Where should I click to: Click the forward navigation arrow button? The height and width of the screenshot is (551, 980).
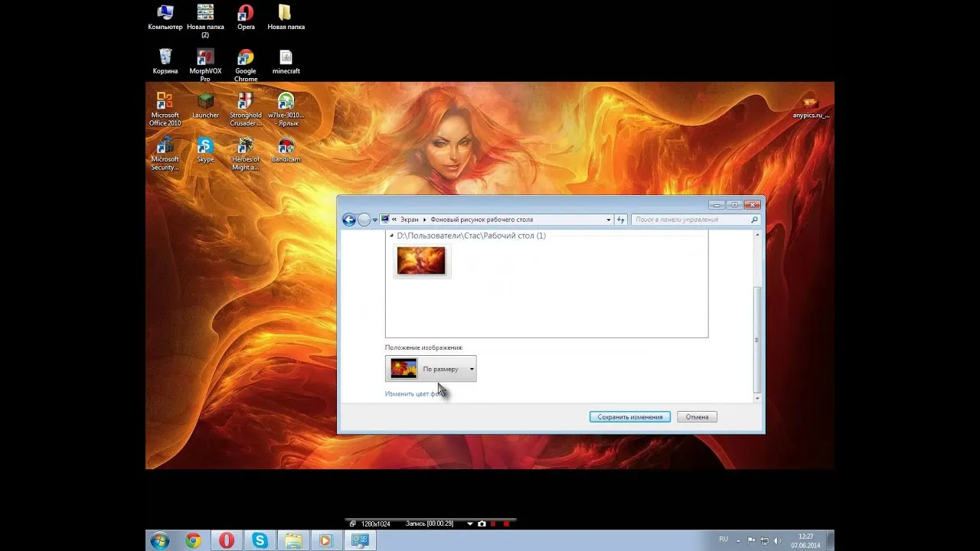click(364, 220)
